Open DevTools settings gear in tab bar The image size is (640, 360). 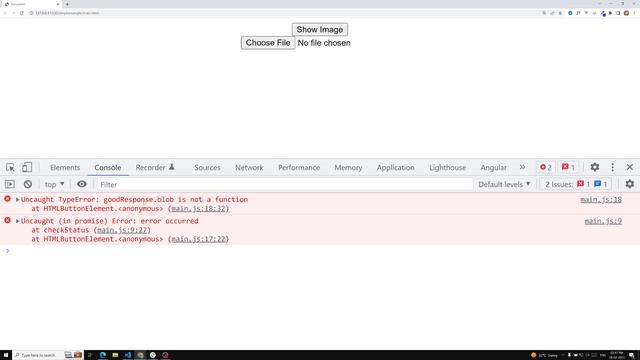(595, 167)
